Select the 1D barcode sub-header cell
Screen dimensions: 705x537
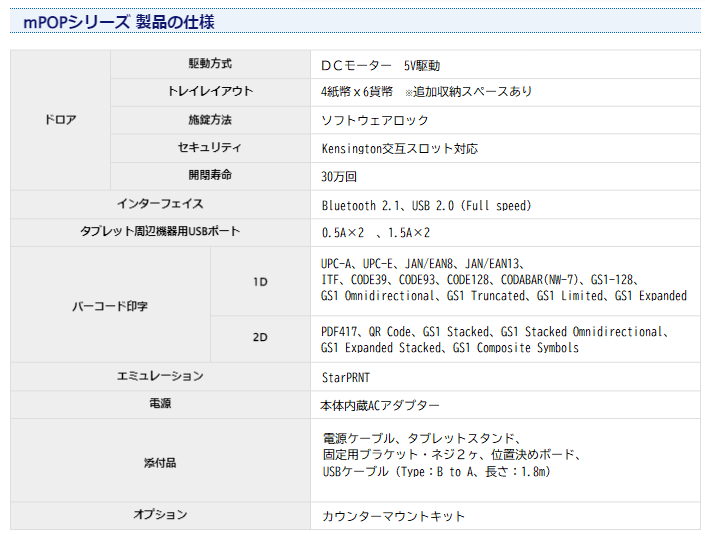pos(260,282)
